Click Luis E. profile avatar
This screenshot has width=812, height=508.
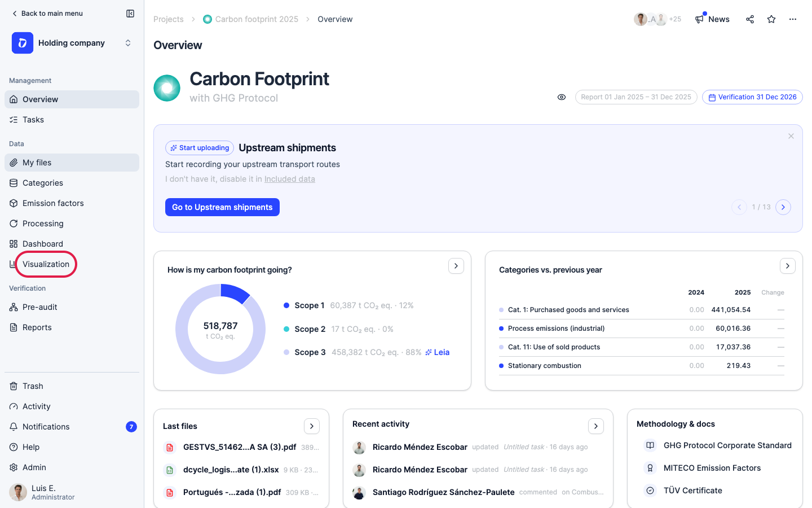click(18, 492)
